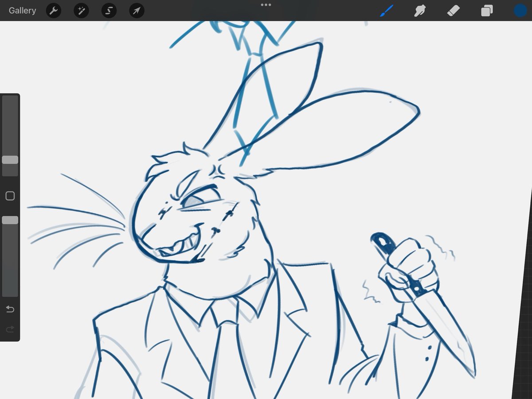Open the Adjustments panel with the magic wand icon
Viewport: 532px width, 399px height.
coord(81,11)
